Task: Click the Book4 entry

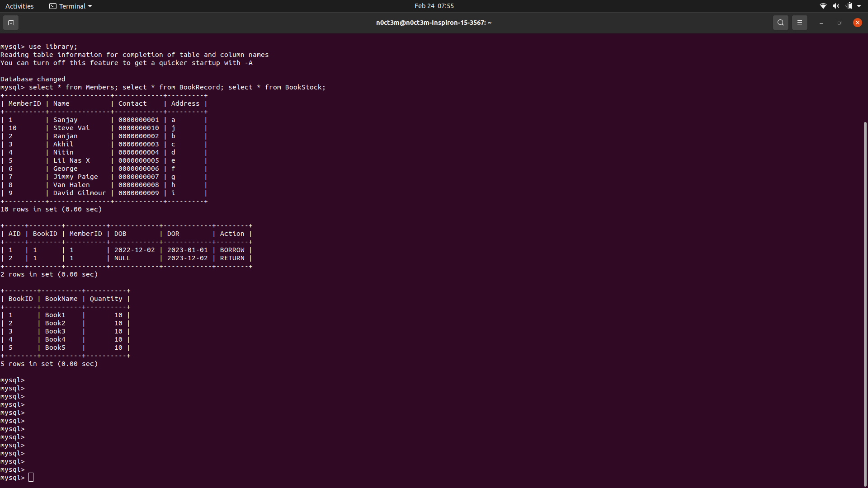Action: (x=55, y=339)
